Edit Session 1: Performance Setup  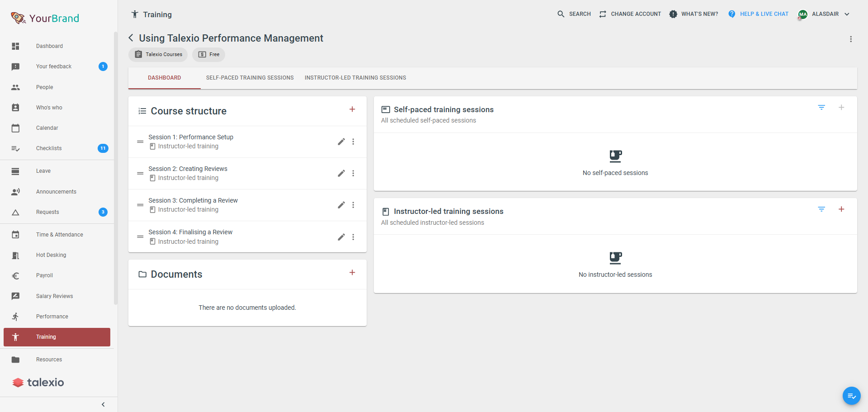click(341, 142)
